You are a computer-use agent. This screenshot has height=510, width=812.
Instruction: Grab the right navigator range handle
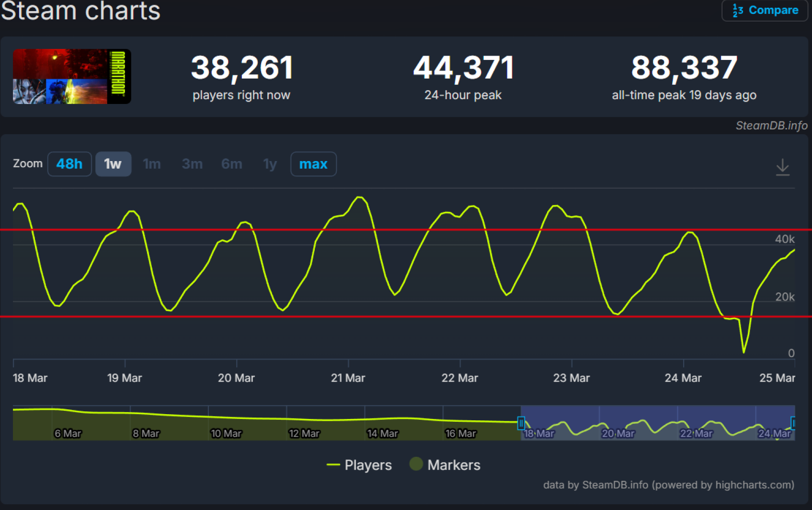pyautogui.click(x=793, y=423)
